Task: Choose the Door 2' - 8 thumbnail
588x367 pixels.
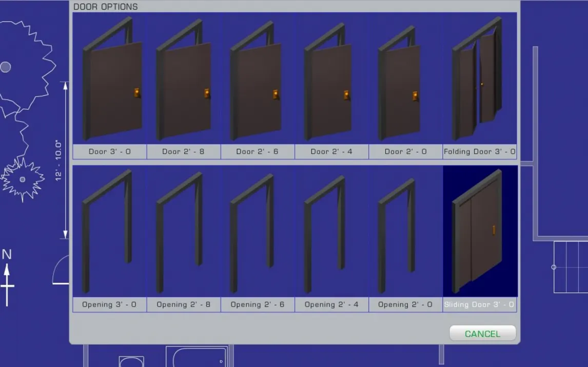Action: 184,79
